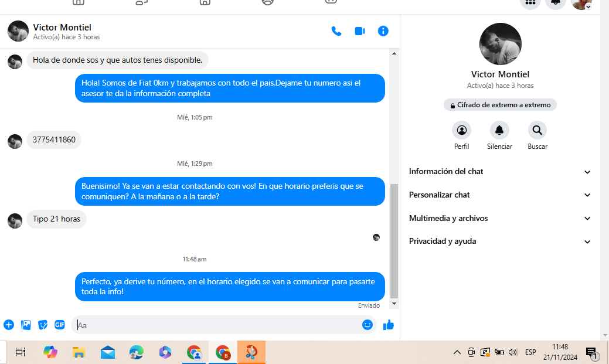Open Microsoft Edge from taskbar

137,352
